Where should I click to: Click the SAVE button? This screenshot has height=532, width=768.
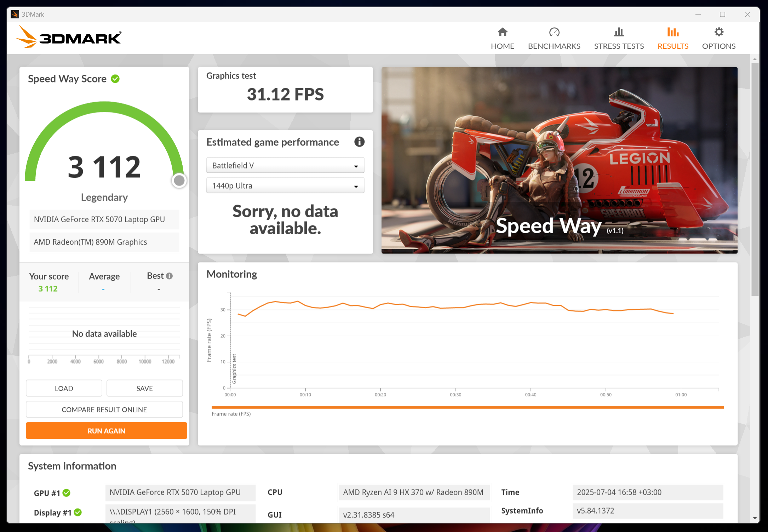[x=144, y=388]
